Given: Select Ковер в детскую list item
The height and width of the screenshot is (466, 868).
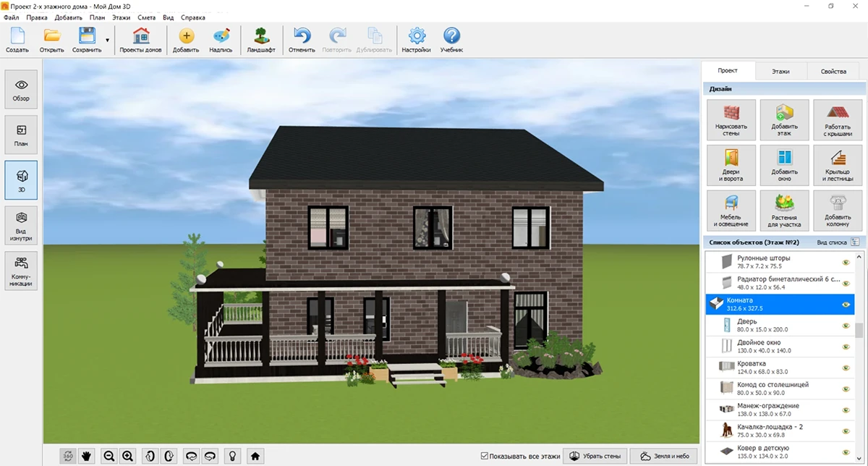Looking at the screenshot, I should tap(780, 452).
